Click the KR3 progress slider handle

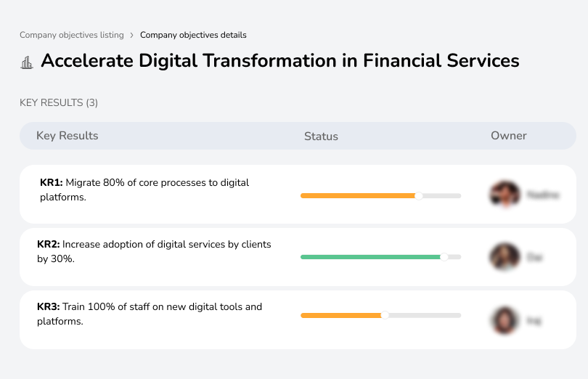coord(385,316)
